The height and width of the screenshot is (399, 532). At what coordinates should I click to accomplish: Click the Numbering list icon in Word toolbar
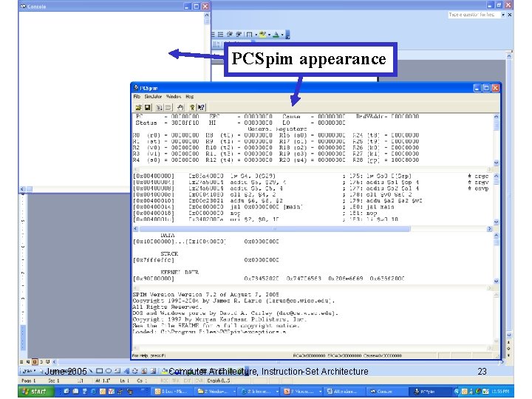click(x=213, y=34)
